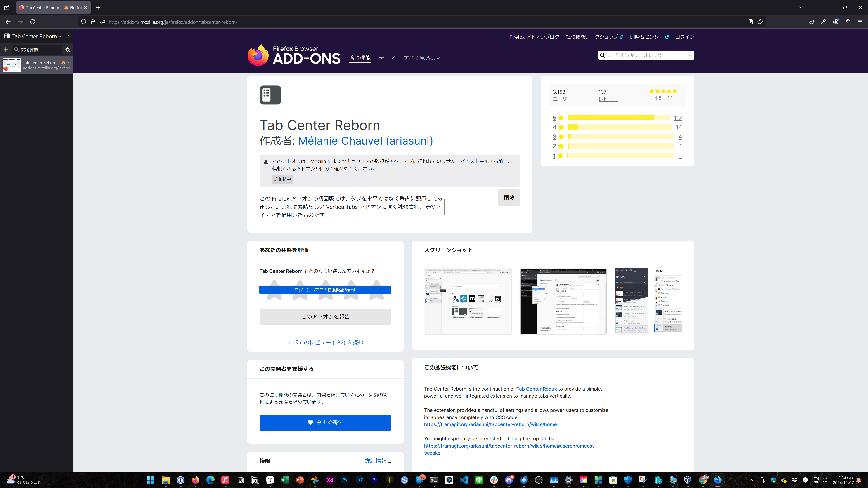This screenshot has height=488, width=868.
Task: Bookmark page with star icon
Action: 760,22
